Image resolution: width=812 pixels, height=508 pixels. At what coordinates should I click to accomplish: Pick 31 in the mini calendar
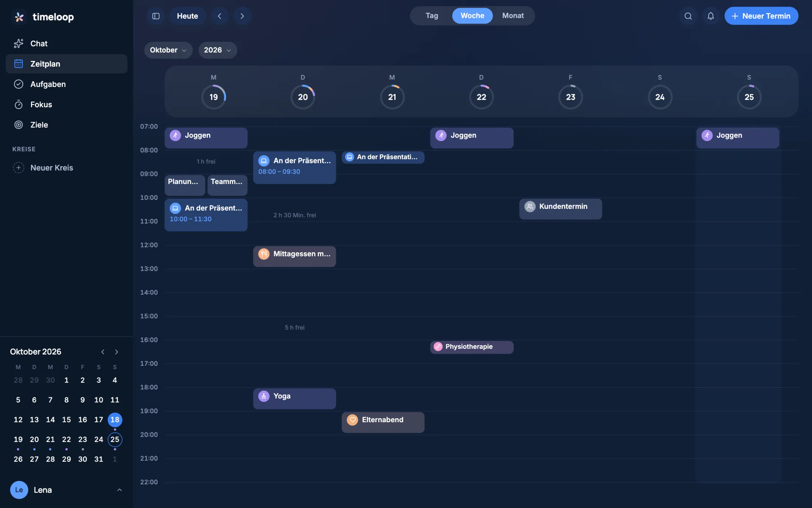coord(99,459)
